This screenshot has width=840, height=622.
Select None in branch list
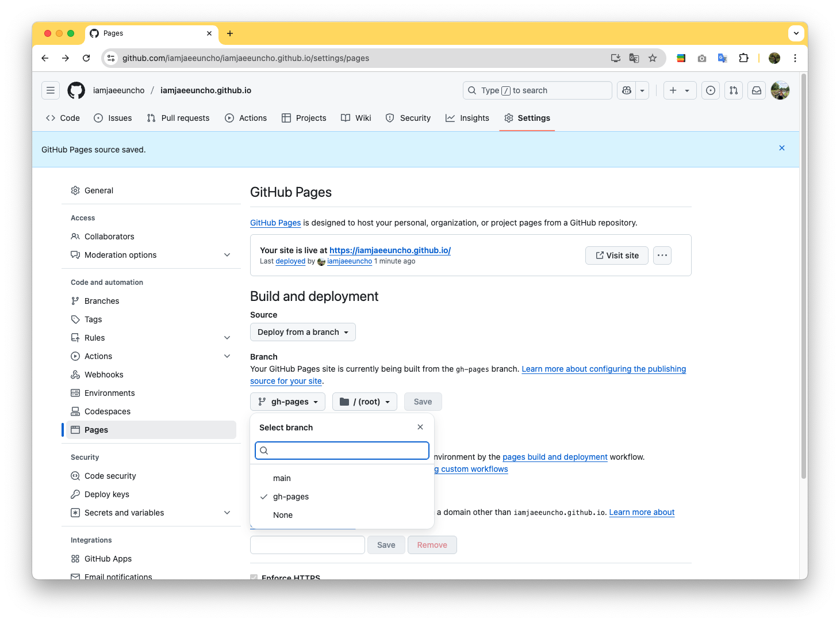click(x=342, y=515)
